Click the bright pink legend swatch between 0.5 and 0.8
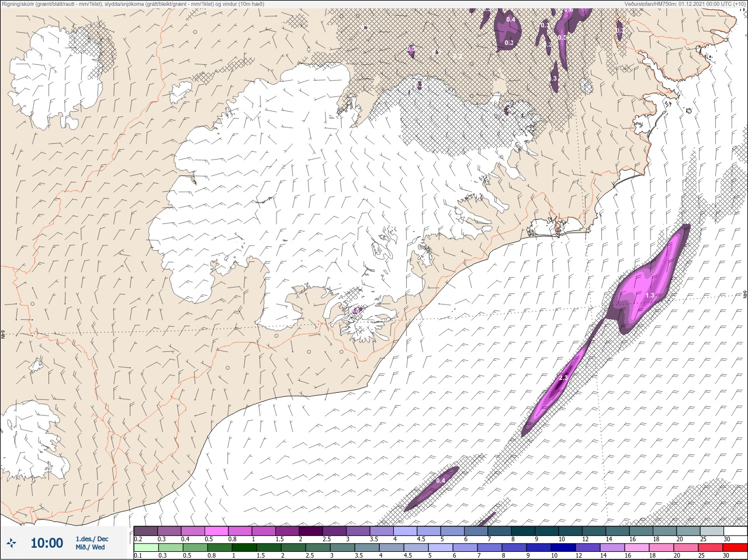 (216, 531)
